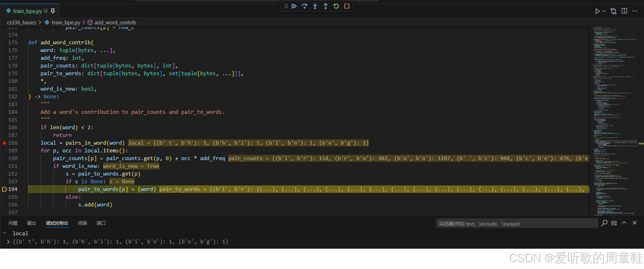The image size is (644, 269).
Task: Clear the debug console output
Action: [x=614, y=223]
